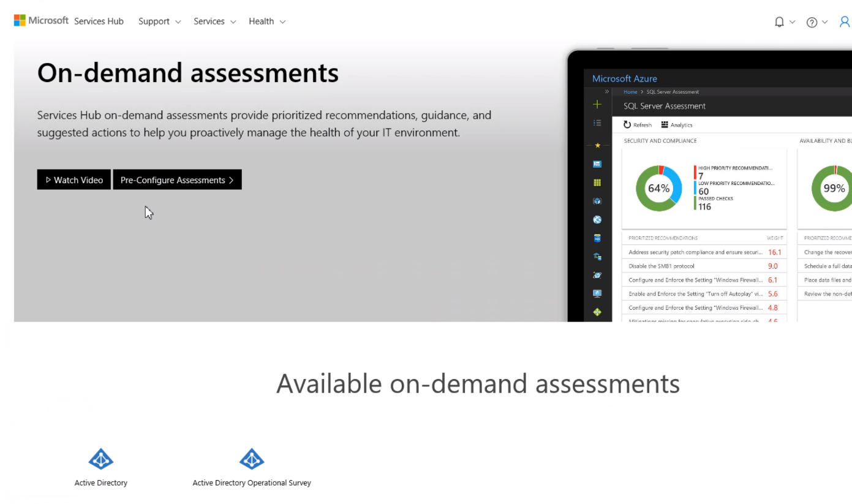
Task: Click the green grid all-resources icon in Azure sidebar
Action: click(x=597, y=182)
